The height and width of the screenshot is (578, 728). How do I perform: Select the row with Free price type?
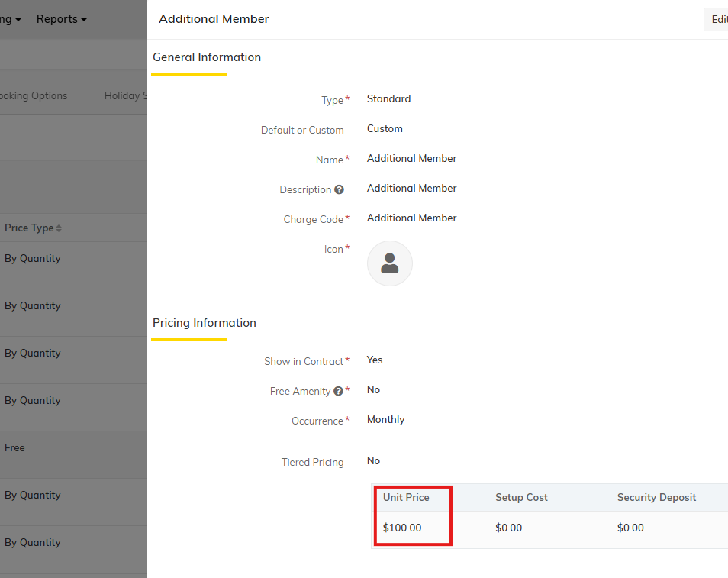pyautogui.click(x=15, y=448)
